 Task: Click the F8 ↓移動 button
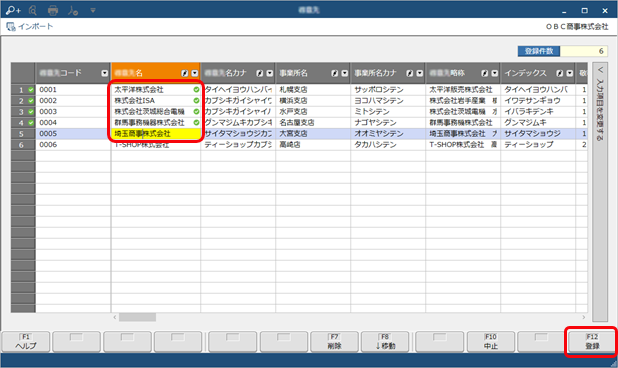(x=385, y=342)
